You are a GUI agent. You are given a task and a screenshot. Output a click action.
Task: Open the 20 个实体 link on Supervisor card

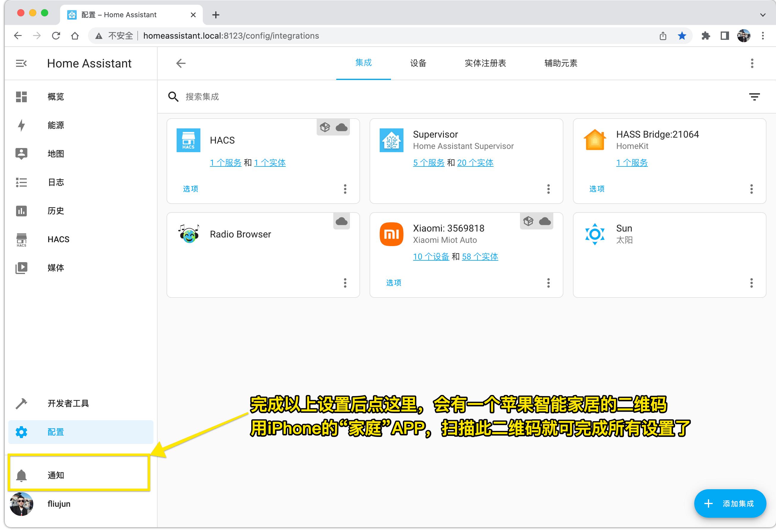(x=475, y=163)
